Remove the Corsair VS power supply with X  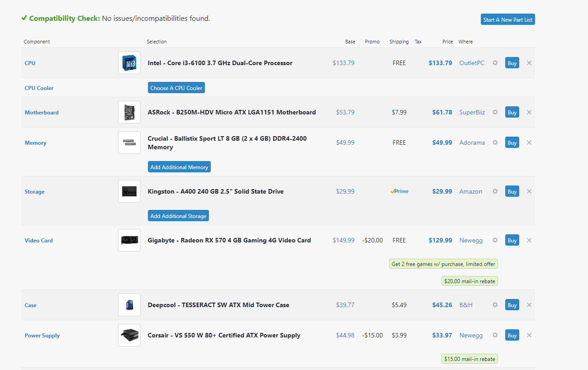pyautogui.click(x=529, y=335)
